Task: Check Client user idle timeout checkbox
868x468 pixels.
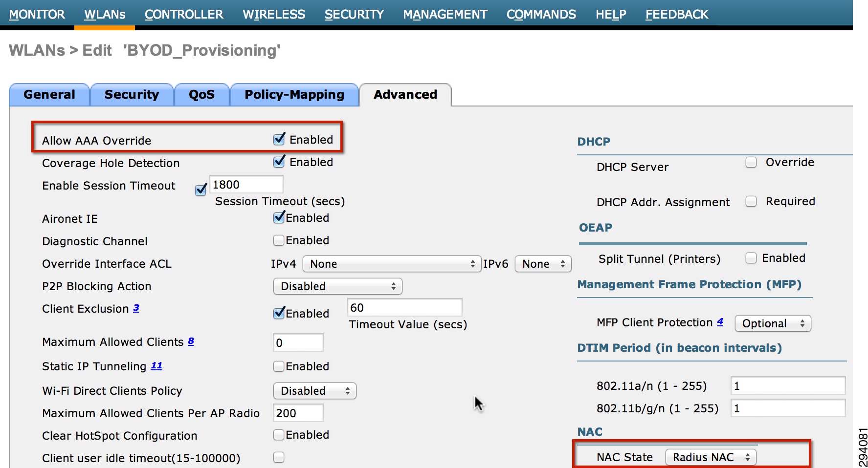Action: 279,457
